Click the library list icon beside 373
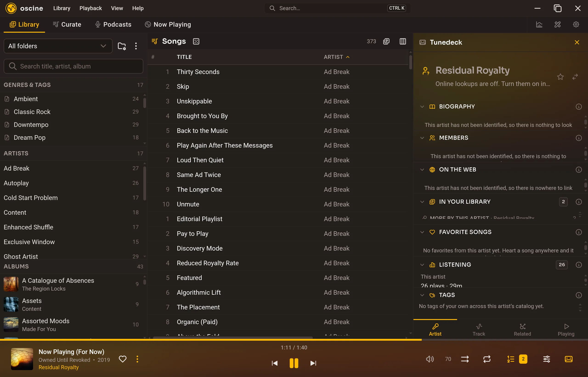 [x=386, y=41]
